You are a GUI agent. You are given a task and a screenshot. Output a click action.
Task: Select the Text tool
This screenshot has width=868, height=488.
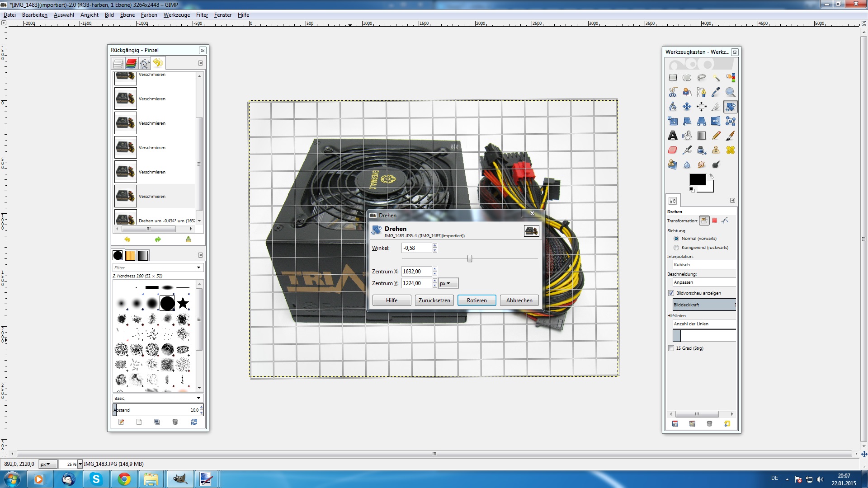673,136
